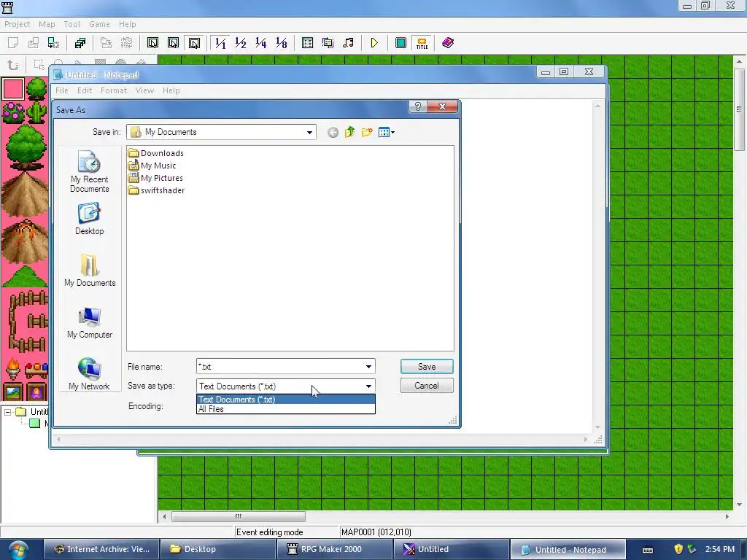747x560 pixels.
Task: Open RPG Maker's Tool menu
Action: (72, 24)
